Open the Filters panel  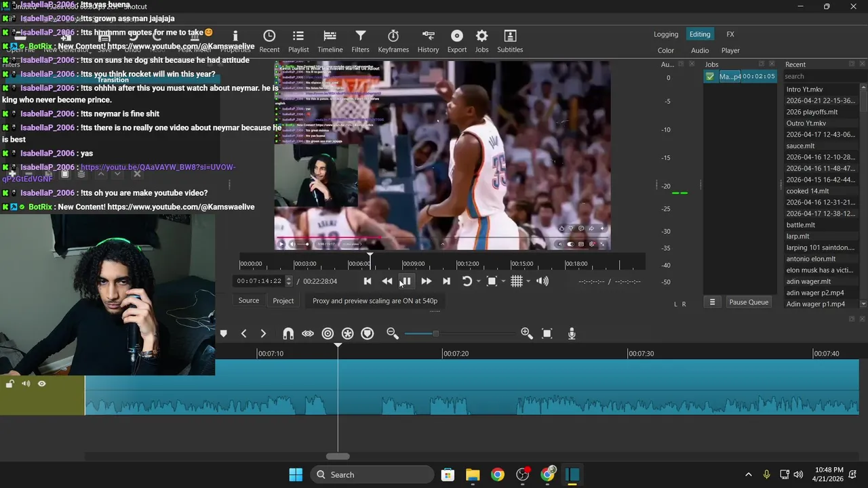(361, 41)
